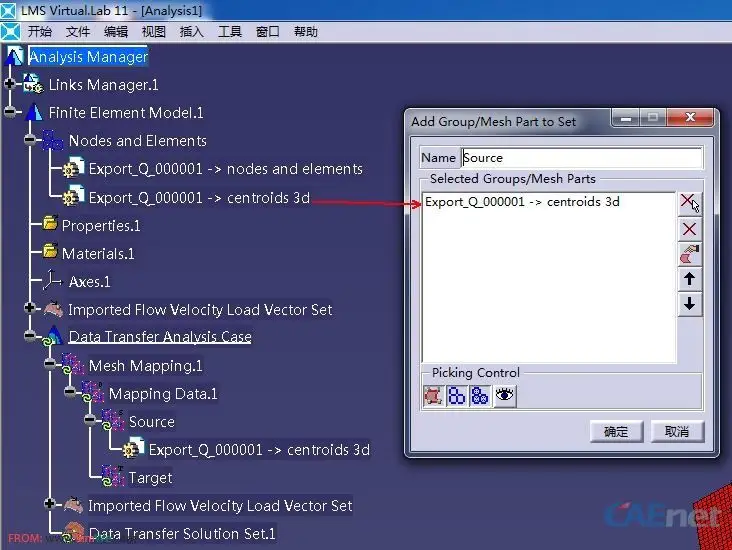Viewport: 732px width, 550px height.
Task: Click icon of Export_Q_000001 nodes and elements
Action: click(73, 168)
